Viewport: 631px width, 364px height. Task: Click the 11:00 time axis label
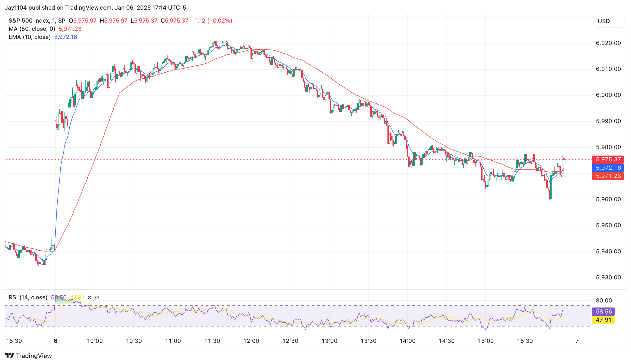pos(173,341)
